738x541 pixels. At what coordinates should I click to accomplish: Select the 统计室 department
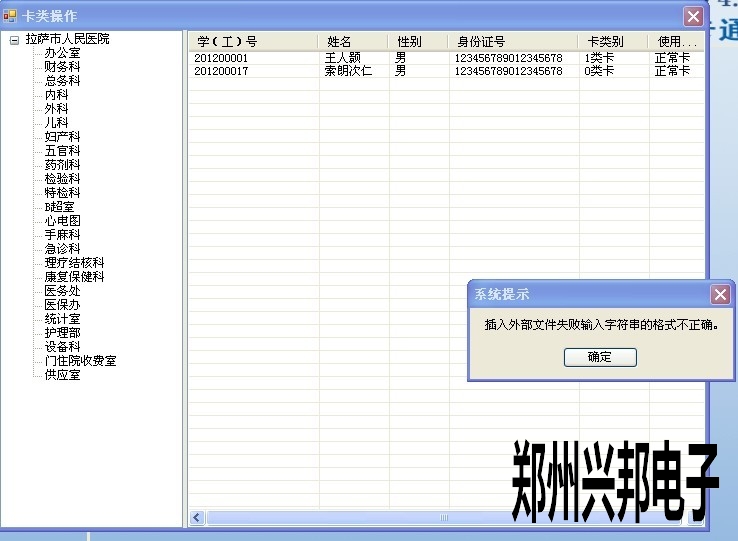[x=63, y=319]
